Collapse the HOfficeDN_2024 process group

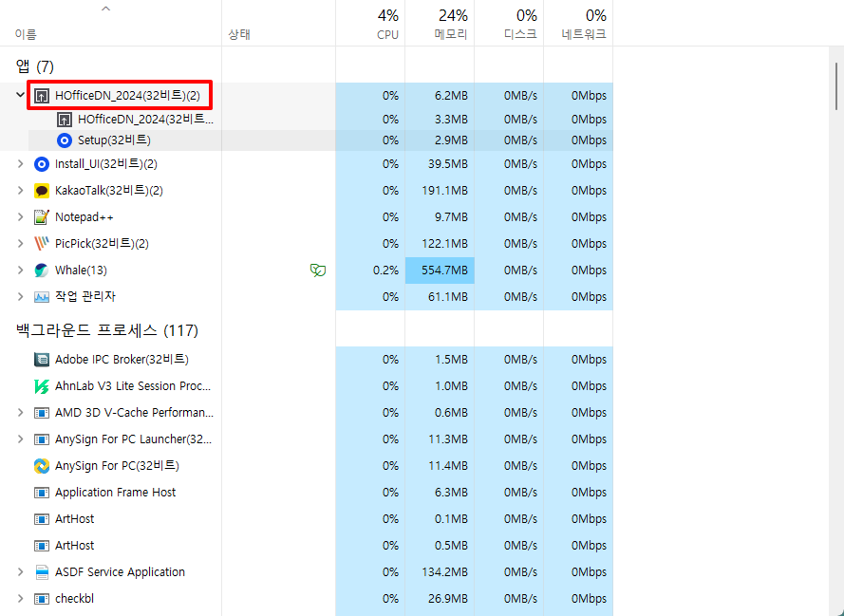coord(21,95)
